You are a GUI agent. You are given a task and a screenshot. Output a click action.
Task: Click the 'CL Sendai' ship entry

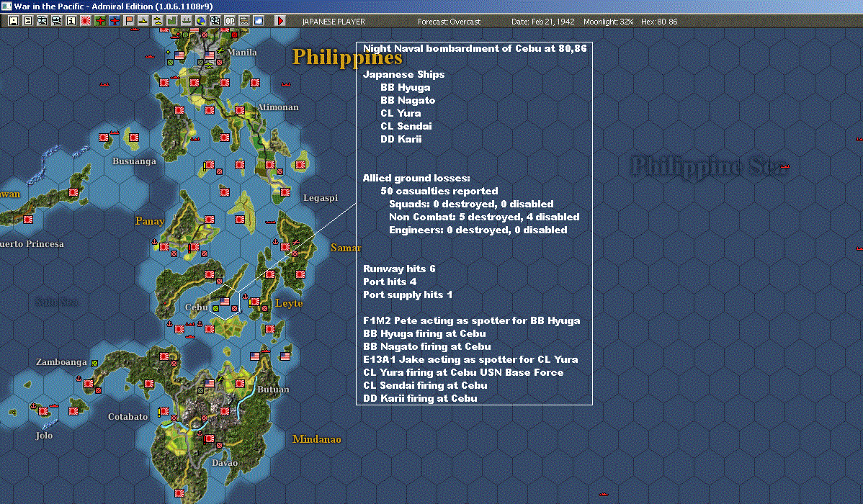coord(406,126)
